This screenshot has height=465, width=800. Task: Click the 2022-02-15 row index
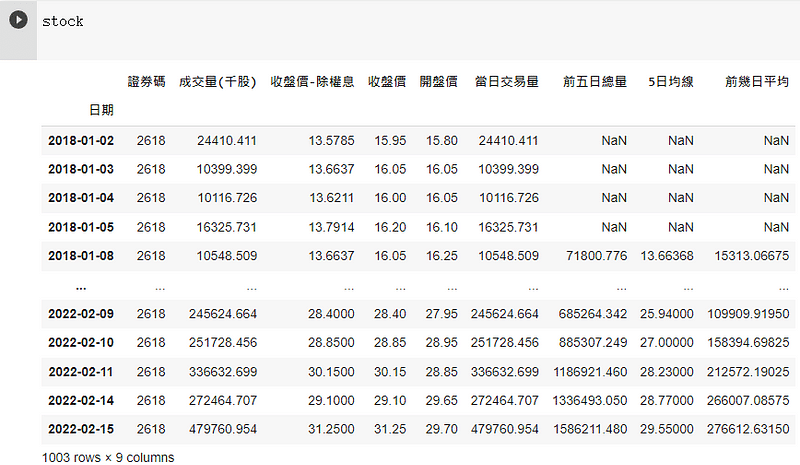pyautogui.click(x=81, y=429)
